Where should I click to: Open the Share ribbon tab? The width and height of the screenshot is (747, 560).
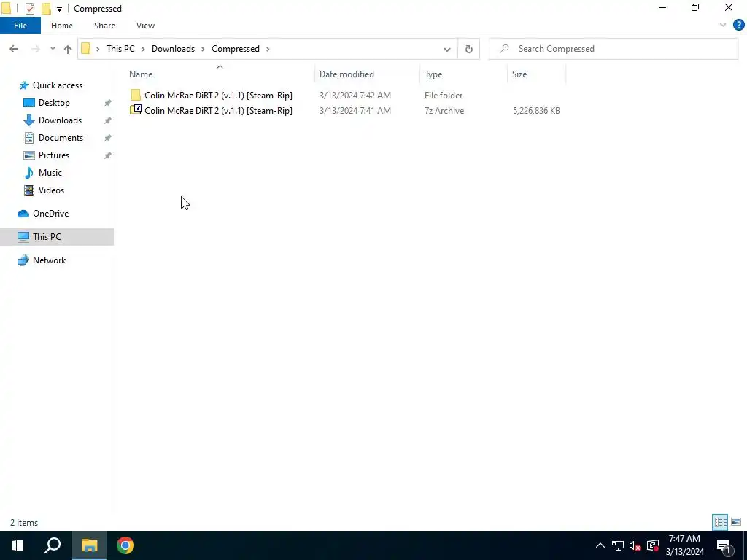104,26
